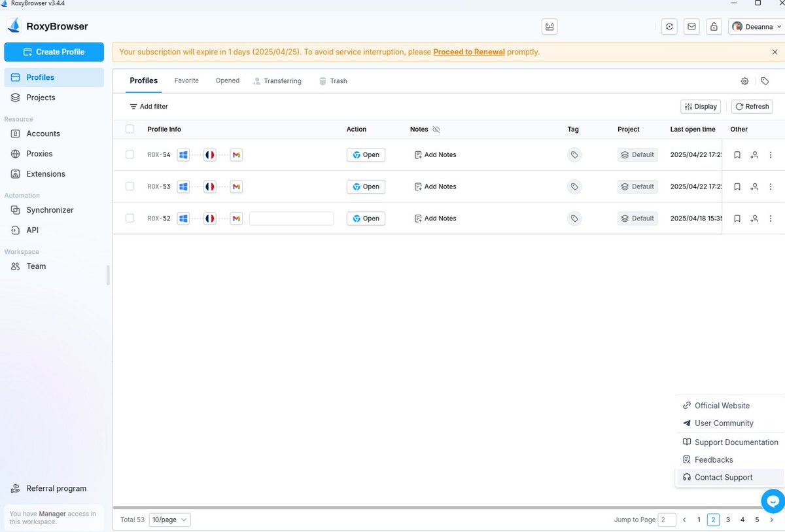This screenshot has height=532, width=785.
Task: Select Feedbacks menu entry
Action: [x=729, y=460]
